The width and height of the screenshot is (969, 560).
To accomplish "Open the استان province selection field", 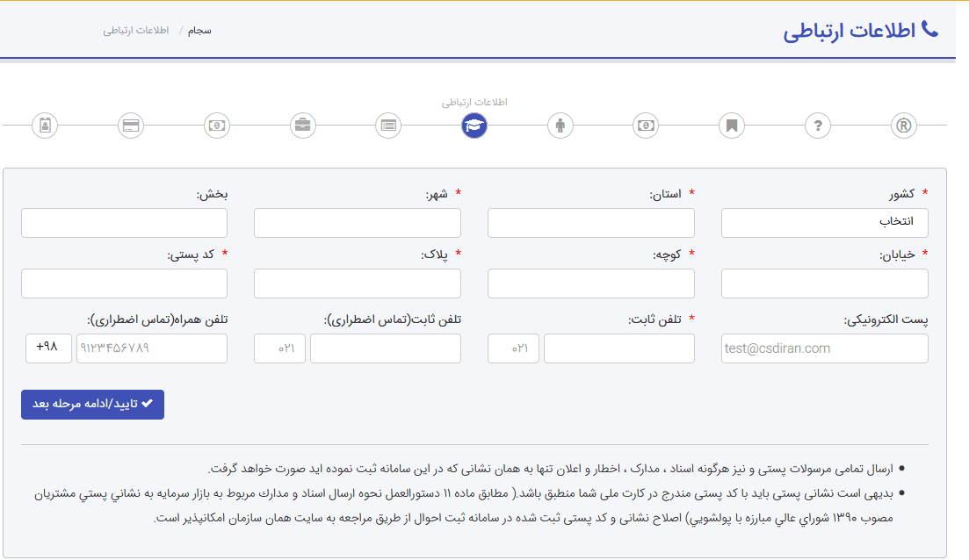I will [590, 222].
